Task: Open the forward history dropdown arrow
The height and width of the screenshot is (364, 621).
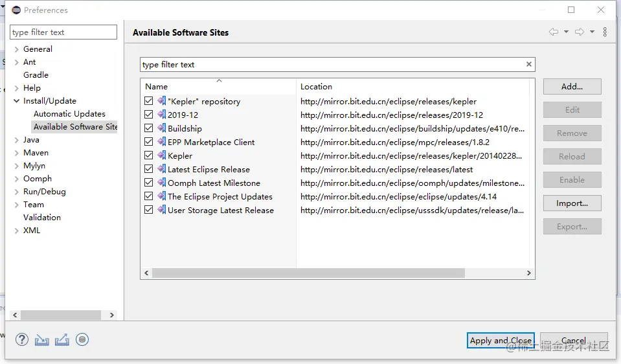Action: (x=592, y=32)
